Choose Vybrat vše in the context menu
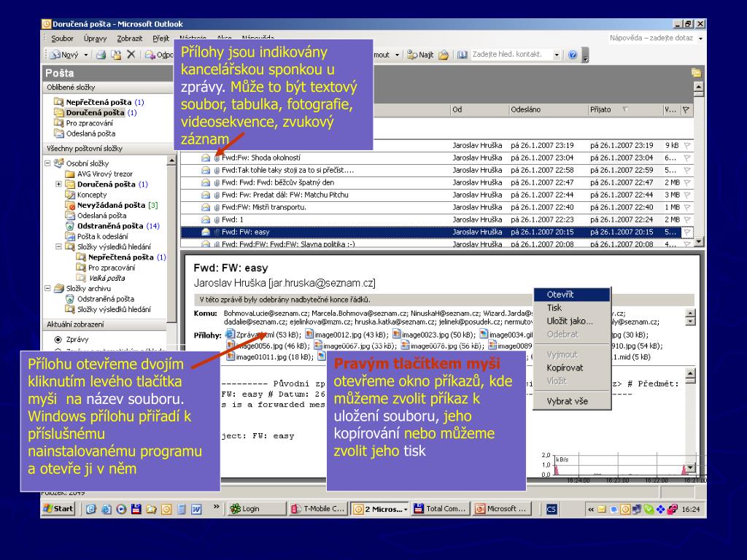Viewport: 747px width, 560px height. pyautogui.click(x=572, y=401)
